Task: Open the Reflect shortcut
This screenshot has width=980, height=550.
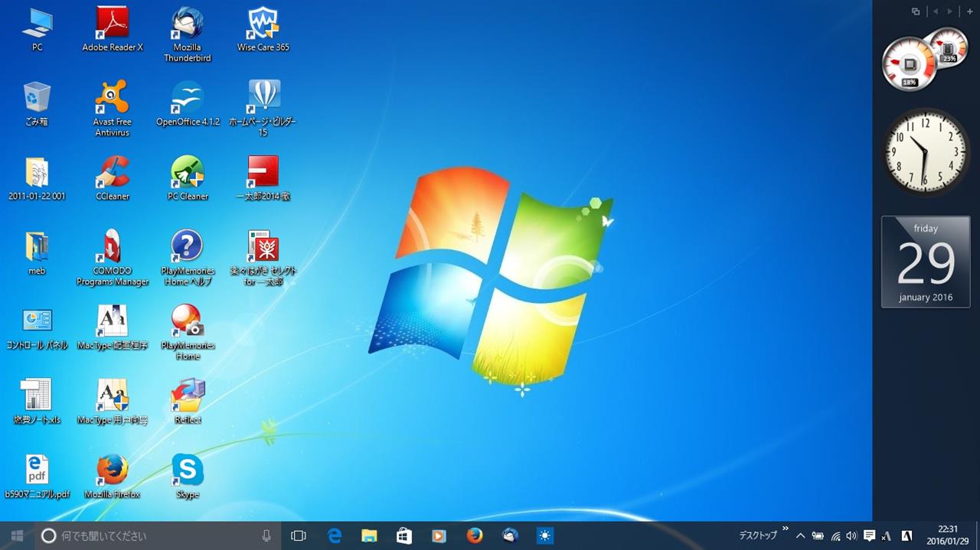Action: 188,402
